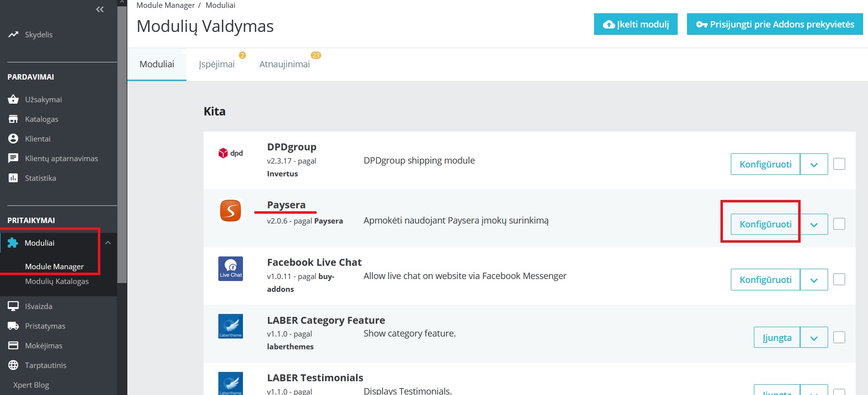This screenshot has width=868, height=395.
Task: Click the DPDgroup module logo
Action: (x=231, y=153)
